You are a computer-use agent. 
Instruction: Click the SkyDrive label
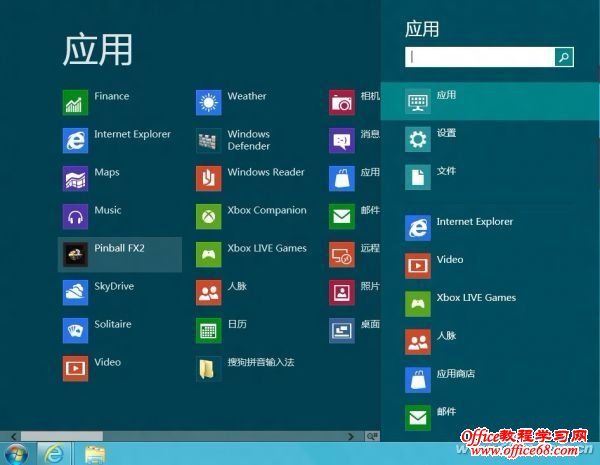tap(114, 286)
